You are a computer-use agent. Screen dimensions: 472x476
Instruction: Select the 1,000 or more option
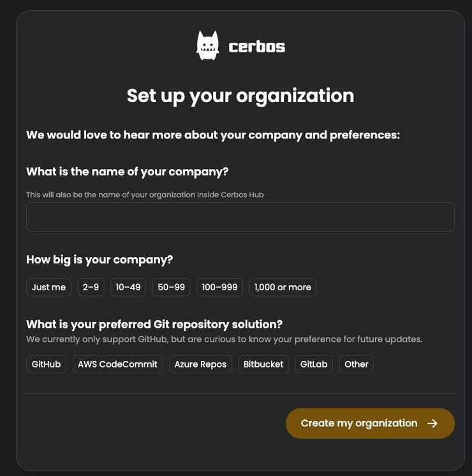click(x=283, y=287)
